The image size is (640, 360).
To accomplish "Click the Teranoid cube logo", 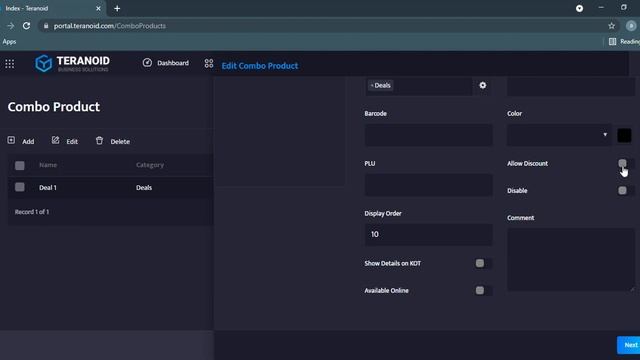I will click(x=43, y=63).
